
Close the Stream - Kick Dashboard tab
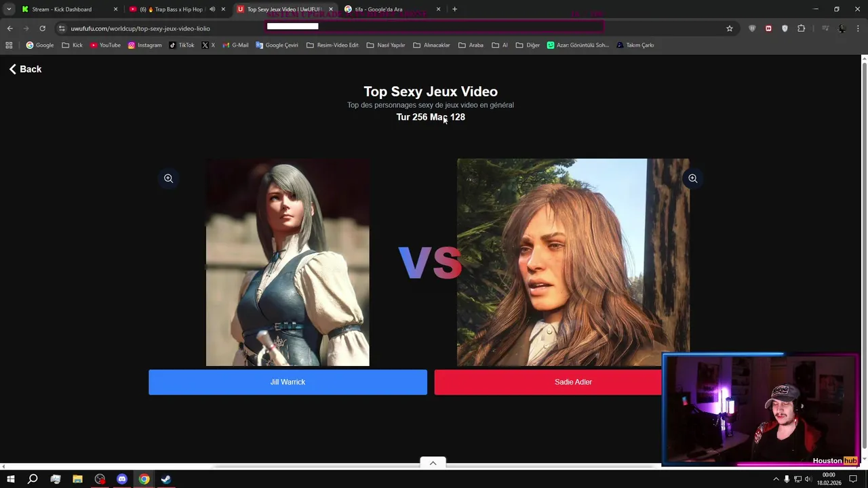coord(115,9)
